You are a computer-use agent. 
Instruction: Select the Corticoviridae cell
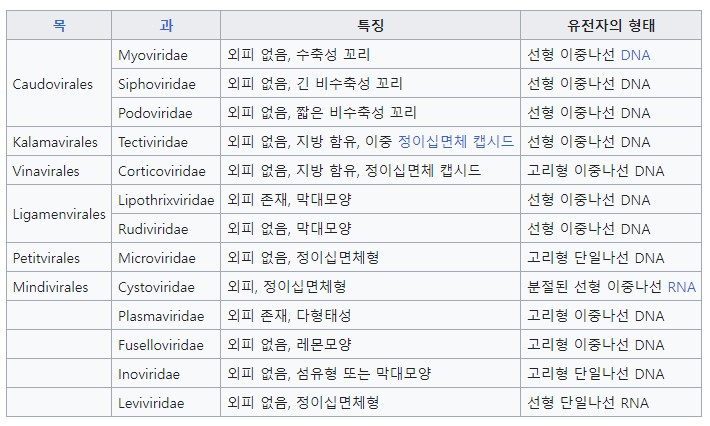(166, 170)
